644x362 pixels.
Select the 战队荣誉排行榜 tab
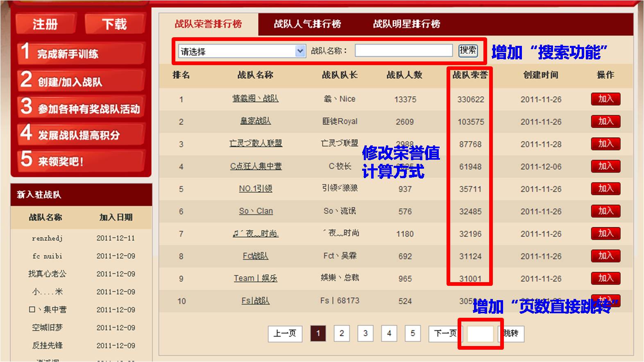208,24
